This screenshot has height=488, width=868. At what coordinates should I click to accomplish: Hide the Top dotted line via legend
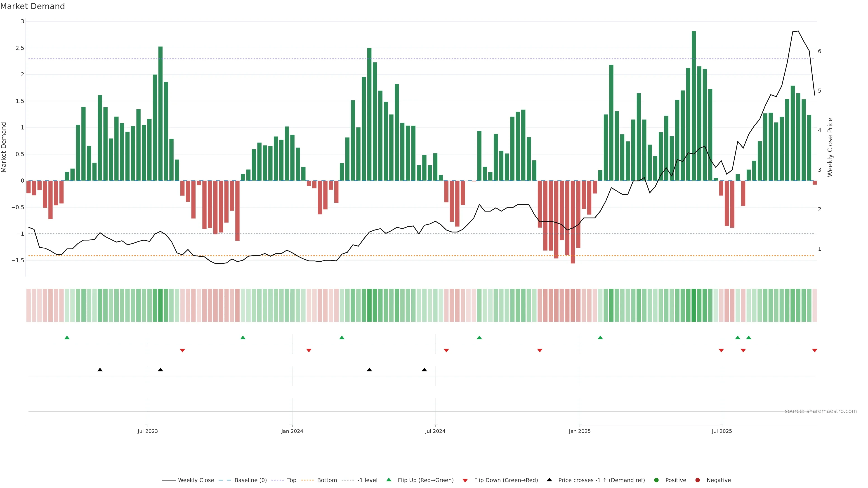point(291,480)
